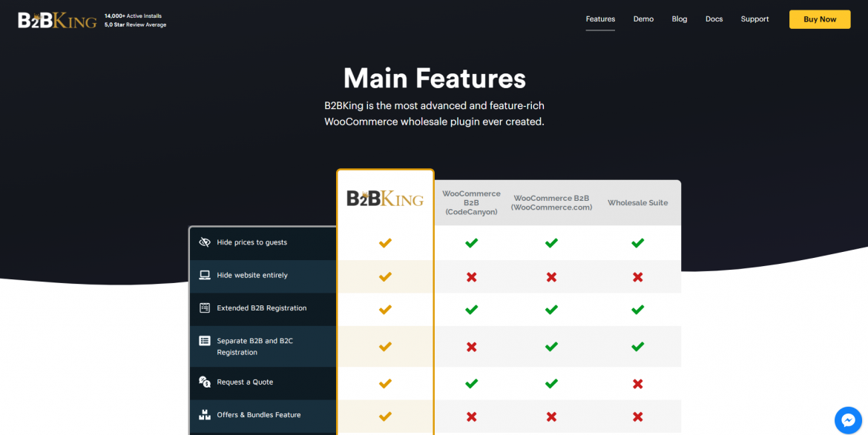
Task: Click orange checkmark for Hide prices to guests
Action: pyautogui.click(x=385, y=243)
